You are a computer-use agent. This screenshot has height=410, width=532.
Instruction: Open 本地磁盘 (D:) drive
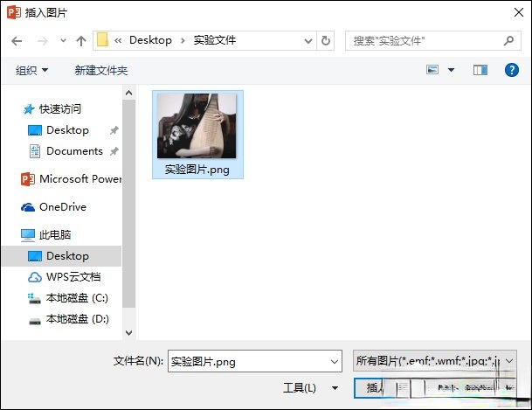click(x=68, y=319)
